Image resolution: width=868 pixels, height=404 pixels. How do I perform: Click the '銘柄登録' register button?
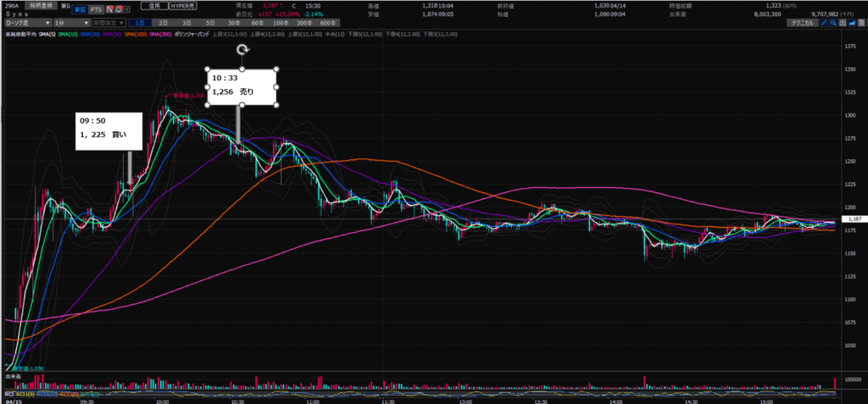(x=41, y=5)
